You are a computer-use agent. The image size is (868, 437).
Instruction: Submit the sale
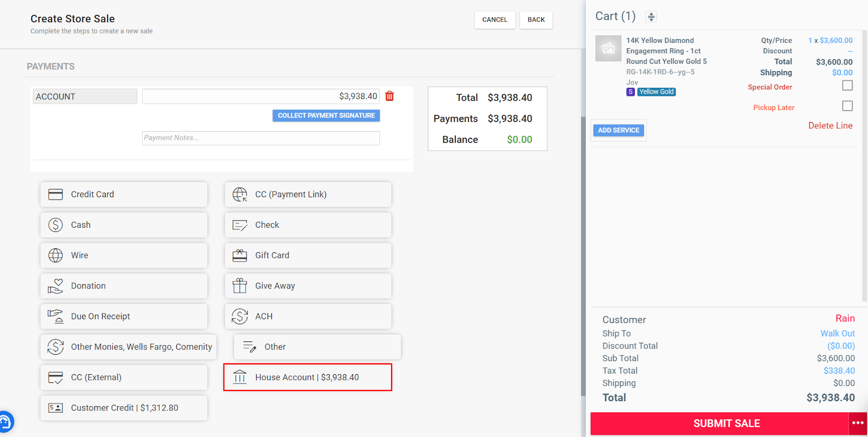coord(719,423)
